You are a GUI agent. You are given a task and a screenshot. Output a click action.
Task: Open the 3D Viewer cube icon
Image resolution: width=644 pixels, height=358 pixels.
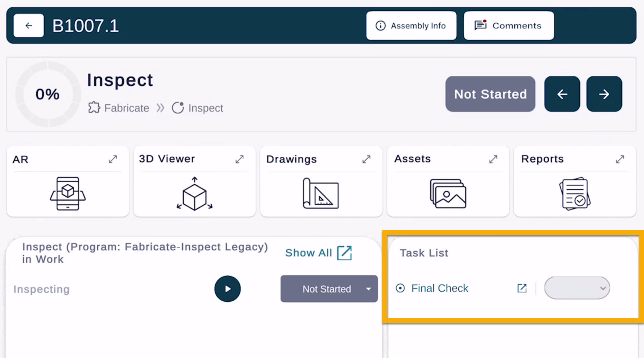[x=194, y=193]
